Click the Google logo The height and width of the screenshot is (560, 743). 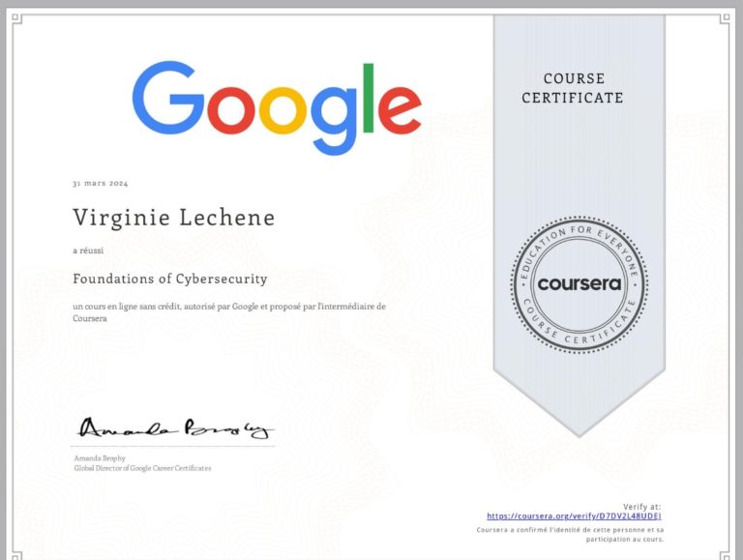277,108
